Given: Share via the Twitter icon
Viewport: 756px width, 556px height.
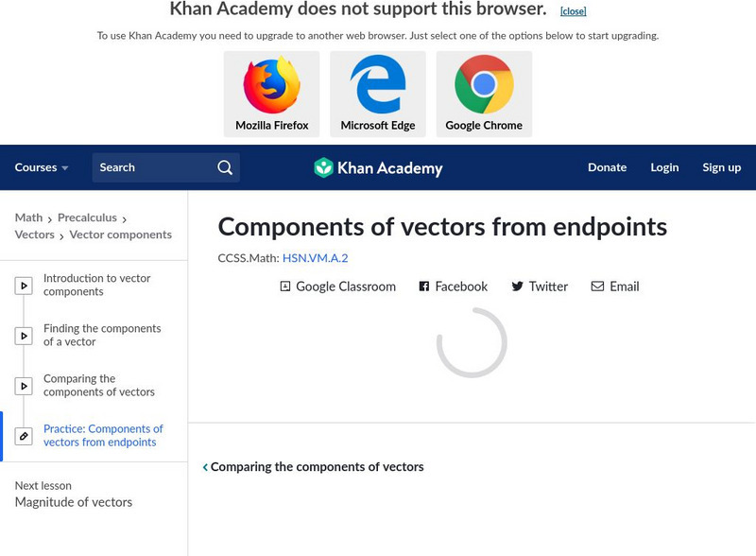Looking at the screenshot, I should [515, 286].
